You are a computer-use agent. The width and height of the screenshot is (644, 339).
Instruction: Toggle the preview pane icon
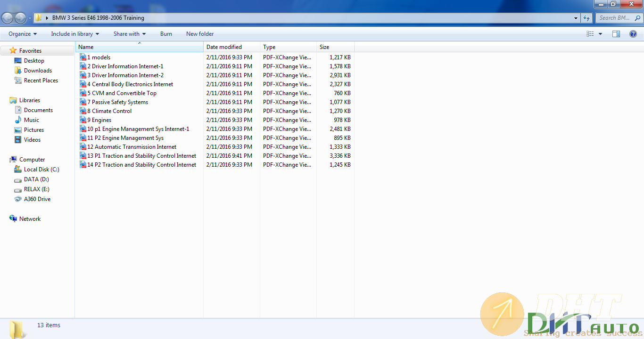coord(616,34)
